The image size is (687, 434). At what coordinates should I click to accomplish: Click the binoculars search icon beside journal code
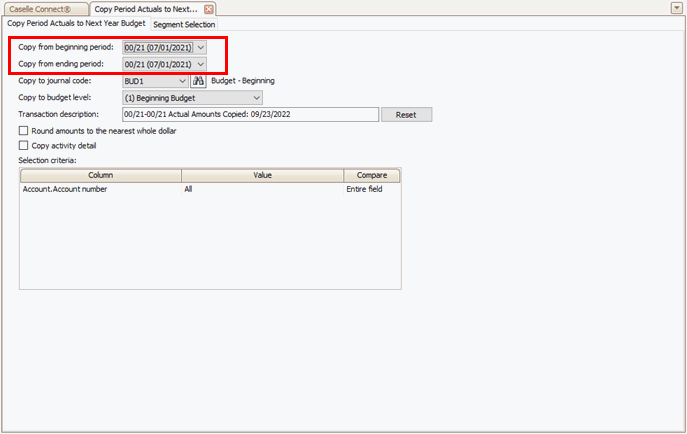pyautogui.click(x=198, y=81)
